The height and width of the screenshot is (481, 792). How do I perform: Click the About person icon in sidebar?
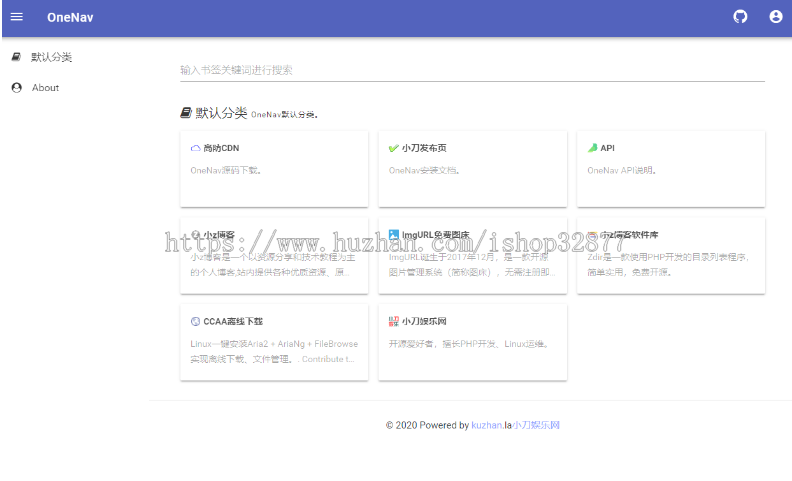(x=17, y=88)
